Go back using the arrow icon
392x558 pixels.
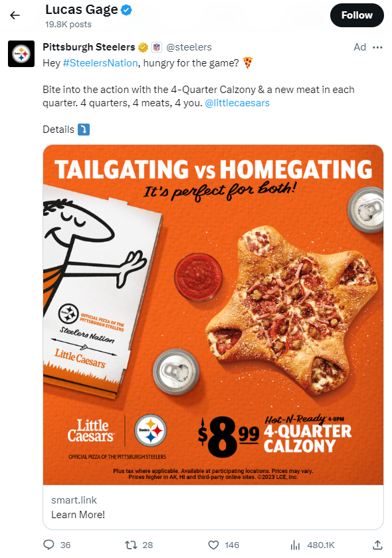(x=14, y=13)
